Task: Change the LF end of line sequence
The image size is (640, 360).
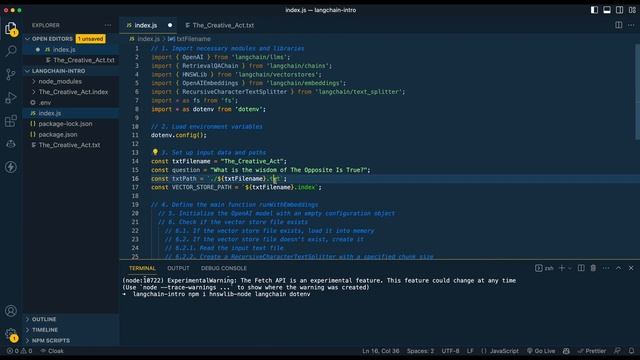Action: pyautogui.click(x=470, y=351)
